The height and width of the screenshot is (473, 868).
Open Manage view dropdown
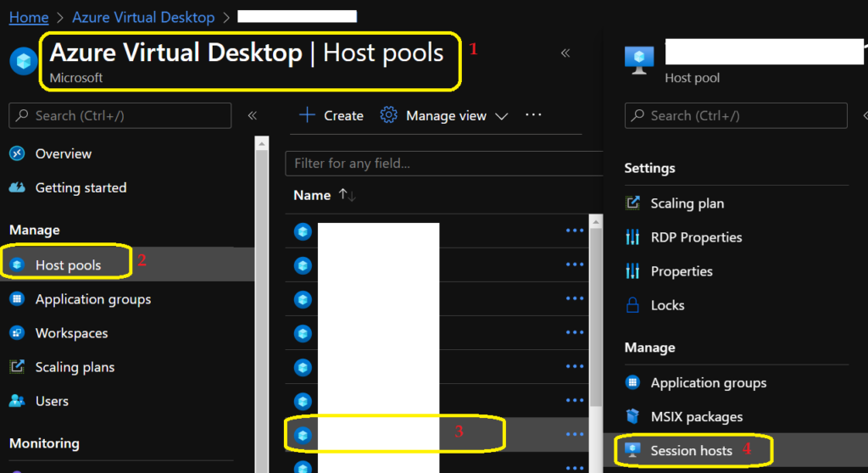[444, 115]
